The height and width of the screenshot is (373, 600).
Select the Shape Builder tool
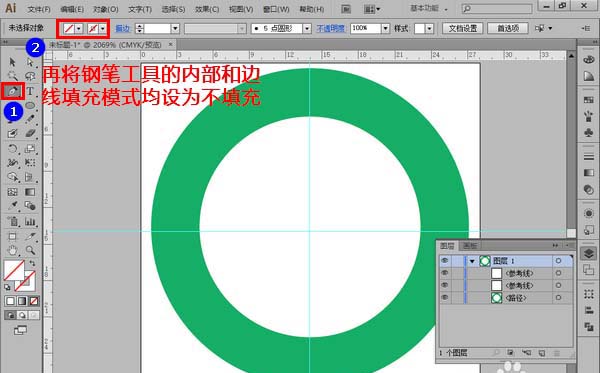tap(12, 177)
